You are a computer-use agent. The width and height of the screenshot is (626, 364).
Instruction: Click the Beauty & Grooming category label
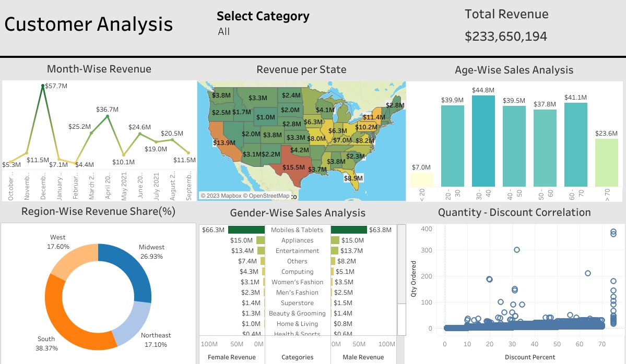click(x=298, y=313)
